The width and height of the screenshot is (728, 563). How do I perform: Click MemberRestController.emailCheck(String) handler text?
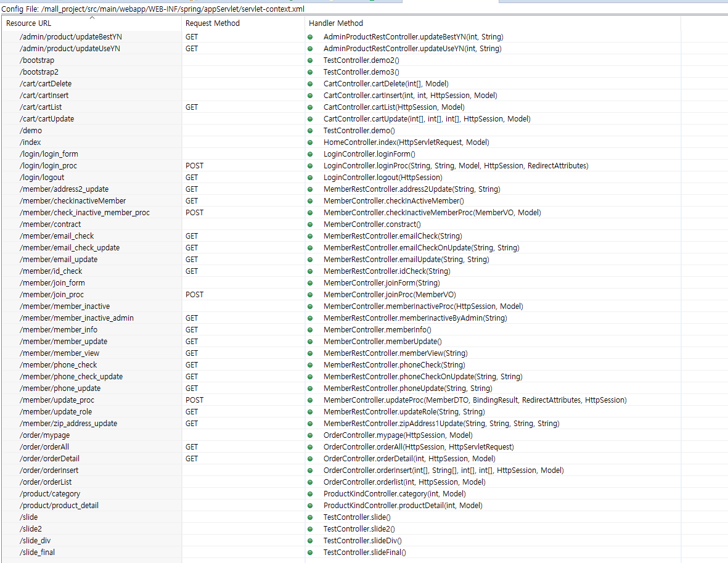tap(393, 236)
